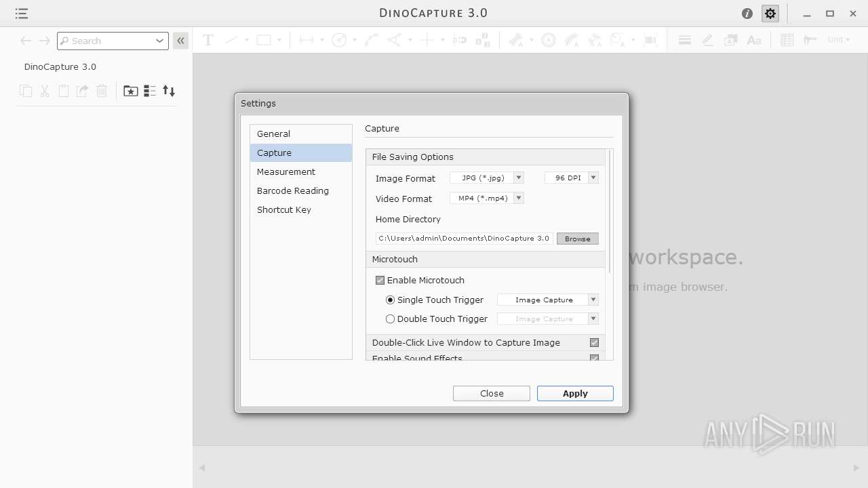This screenshot has width=868, height=488.
Task: Expand the Rectangle tool options arrow
Action: 279,40
